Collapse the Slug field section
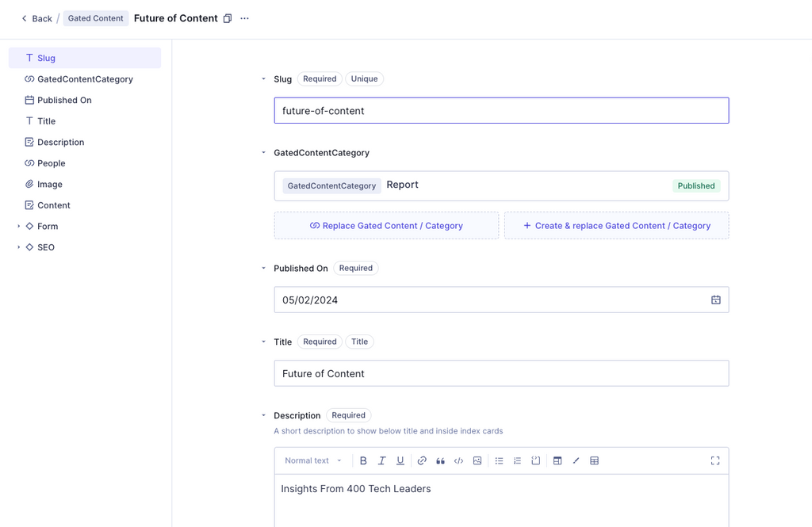 click(263, 79)
